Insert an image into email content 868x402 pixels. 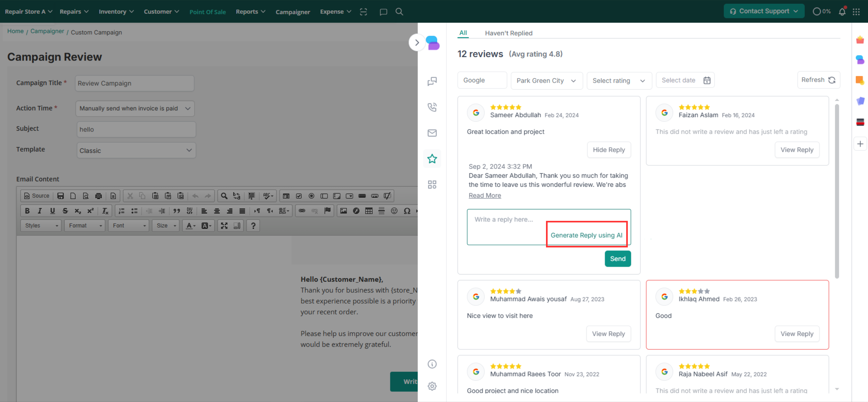343,211
